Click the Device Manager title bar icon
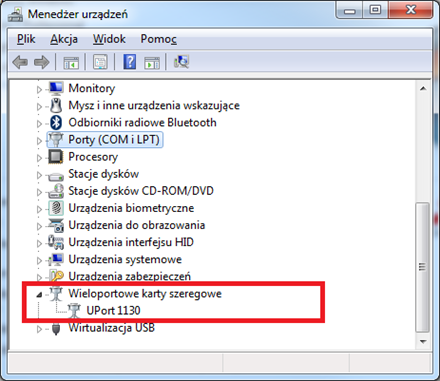440x381 pixels. click(15, 14)
